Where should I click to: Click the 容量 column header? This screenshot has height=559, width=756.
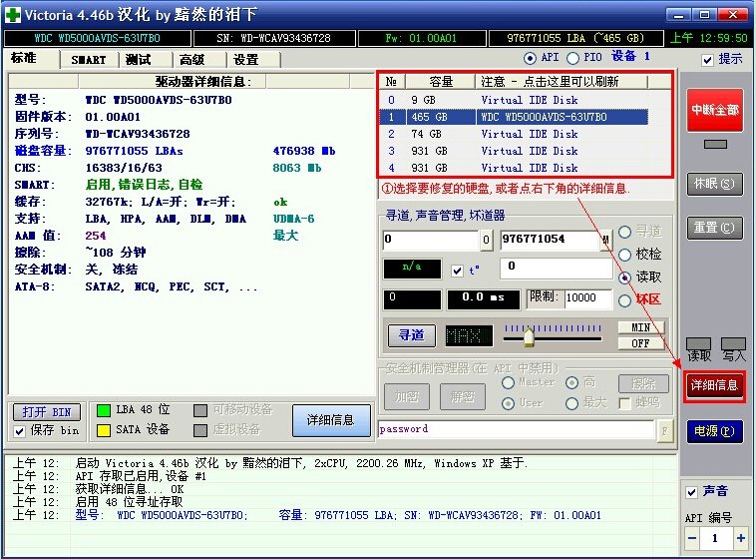pyautogui.click(x=441, y=82)
